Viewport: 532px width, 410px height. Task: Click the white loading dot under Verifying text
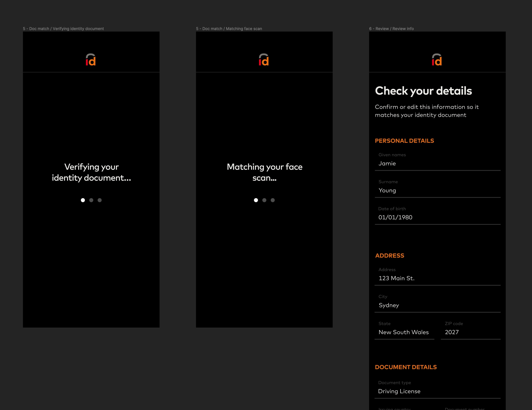pyautogui.click(x=83, y=200)
